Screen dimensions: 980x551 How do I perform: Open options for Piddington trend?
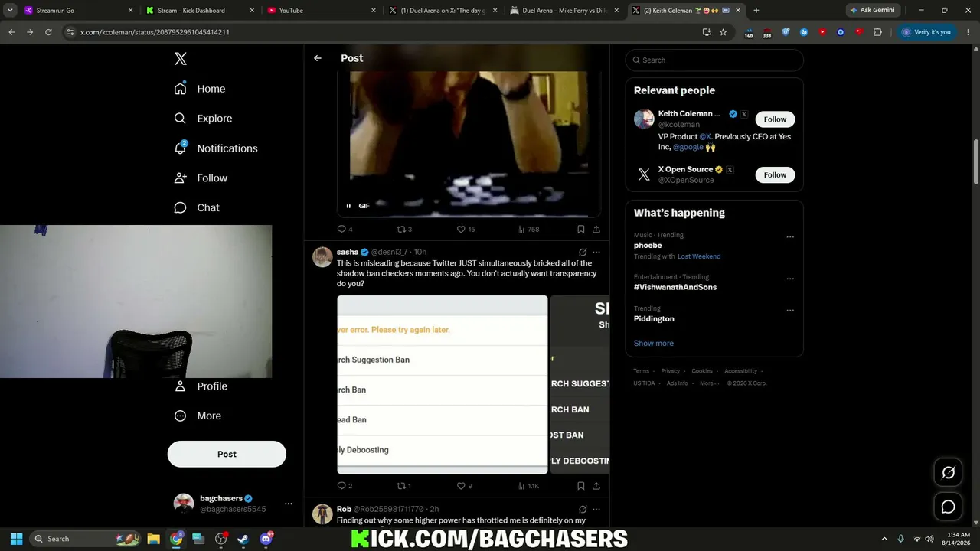coord(790,310)
